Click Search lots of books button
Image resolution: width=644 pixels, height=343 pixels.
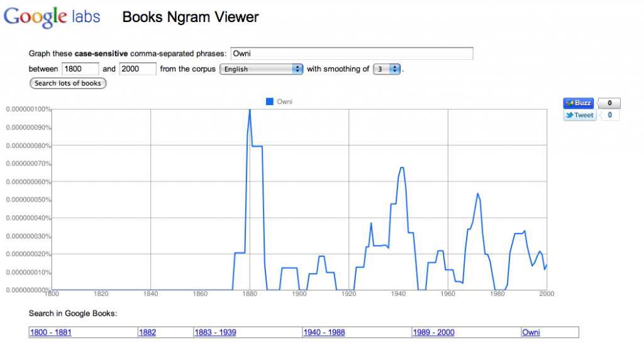tap(68, 83)
